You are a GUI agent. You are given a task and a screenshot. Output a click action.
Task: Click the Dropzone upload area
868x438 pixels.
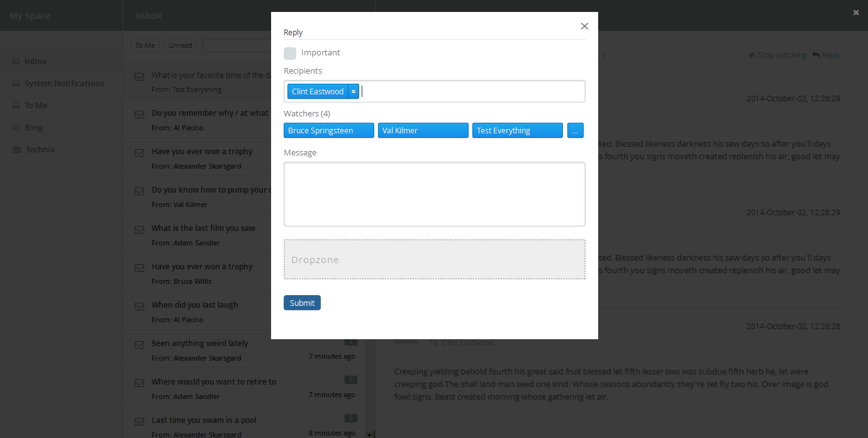tap(434, 259)
